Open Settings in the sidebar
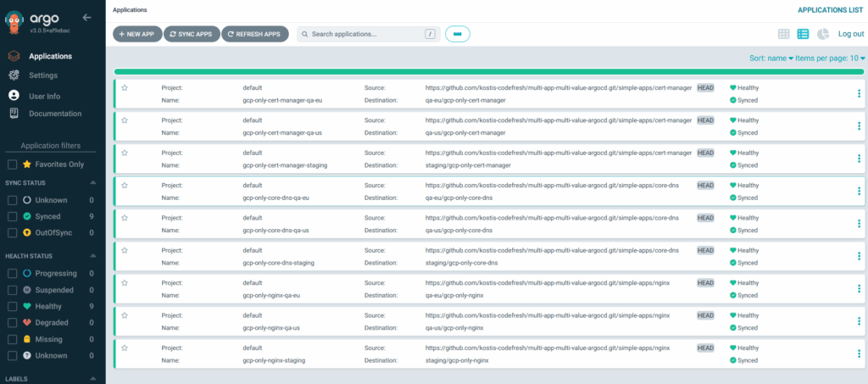Image resolution: width=868 pixels, height=384 pixels. click(x=42, y=75)
